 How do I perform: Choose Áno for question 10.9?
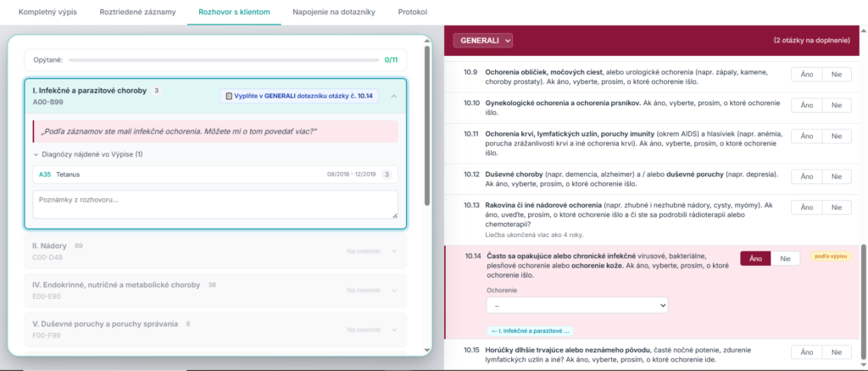click(807, 75)
